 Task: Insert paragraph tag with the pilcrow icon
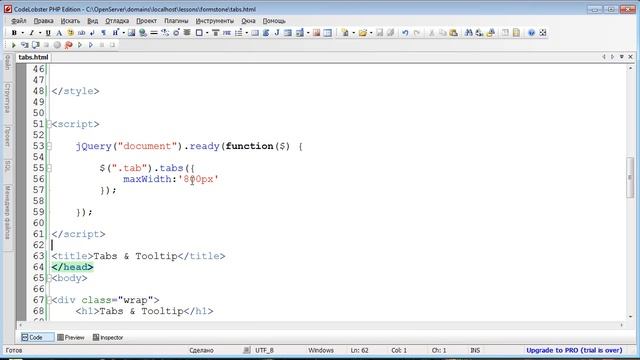pos(104,33)
